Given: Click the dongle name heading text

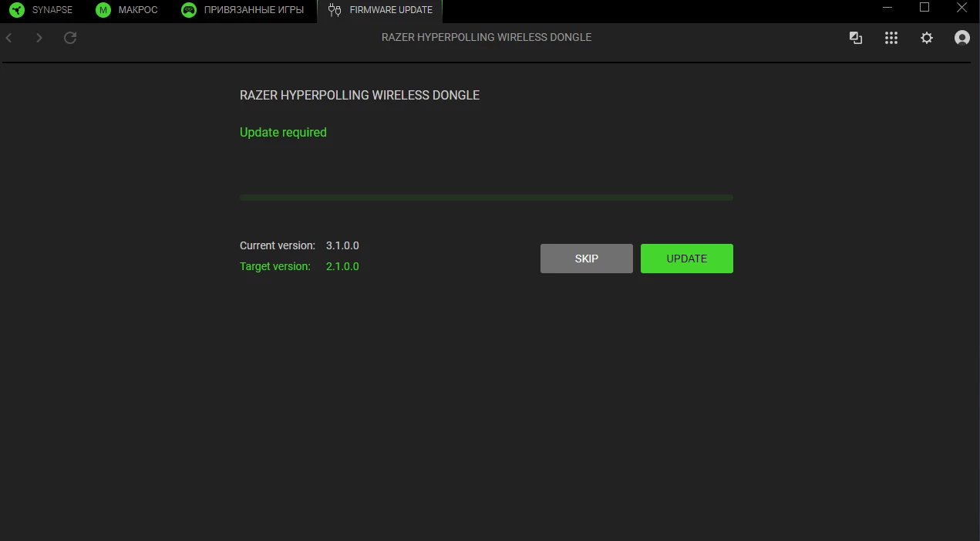Looking at the screenshot, I should pos(359,96).
